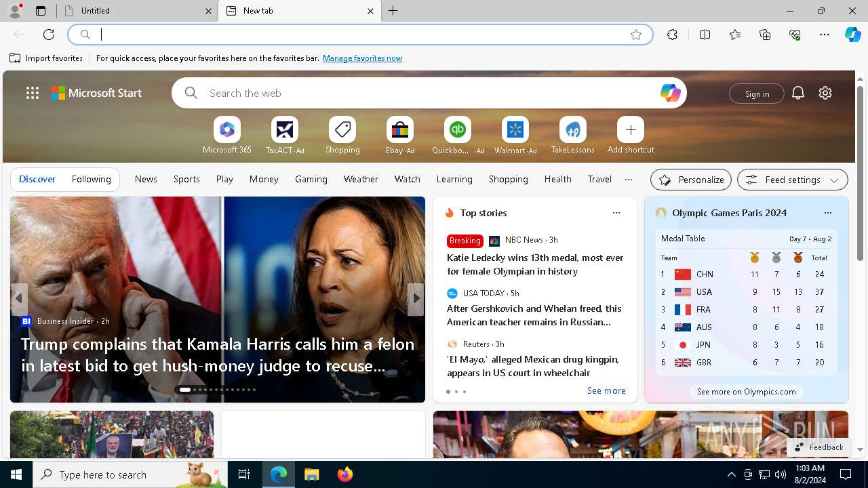Open the Gaming category
Screen dimensions: 868x488
(311, 179)
